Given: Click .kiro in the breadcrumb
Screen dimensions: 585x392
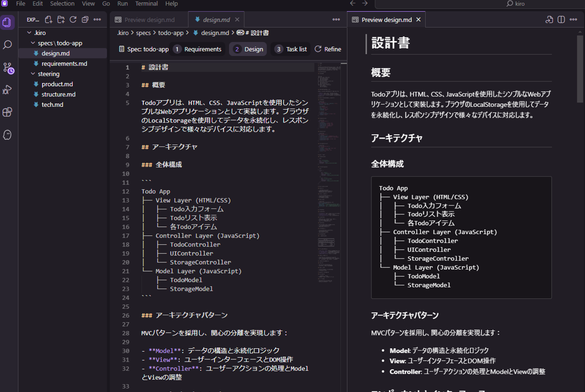Looking at the screenshot, I should [x=123, y=33].
